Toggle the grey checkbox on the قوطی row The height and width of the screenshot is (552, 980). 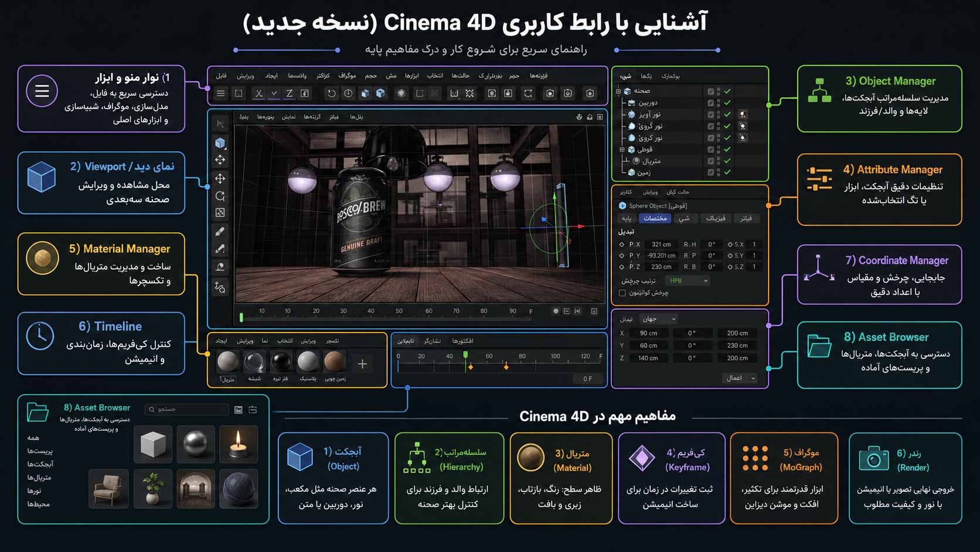(x=711, y=150)
